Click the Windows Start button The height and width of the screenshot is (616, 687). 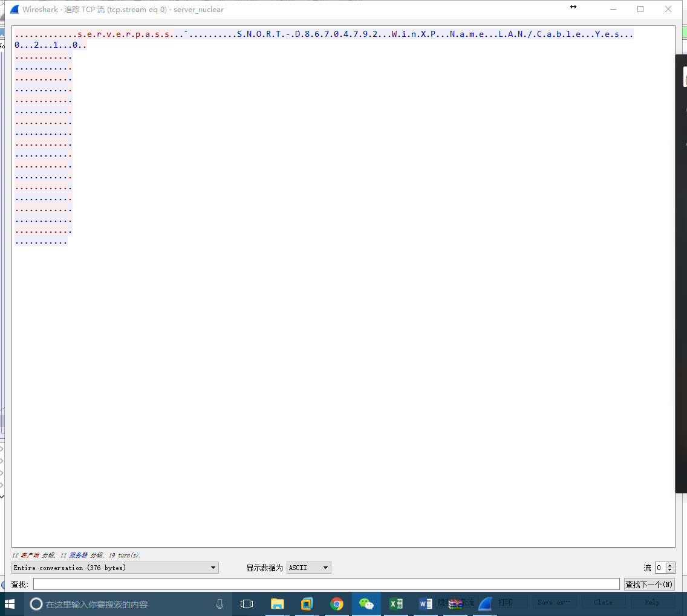[x=11, y=603]
